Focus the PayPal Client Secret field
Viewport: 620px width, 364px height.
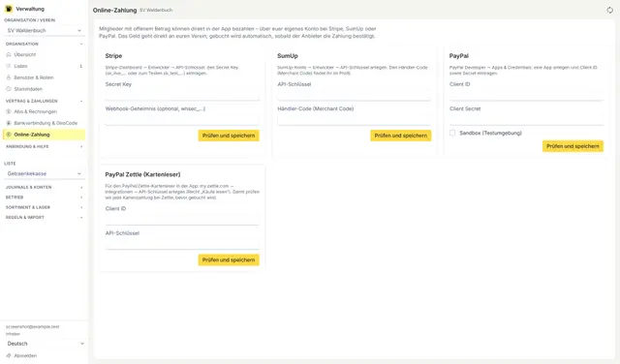526,120
